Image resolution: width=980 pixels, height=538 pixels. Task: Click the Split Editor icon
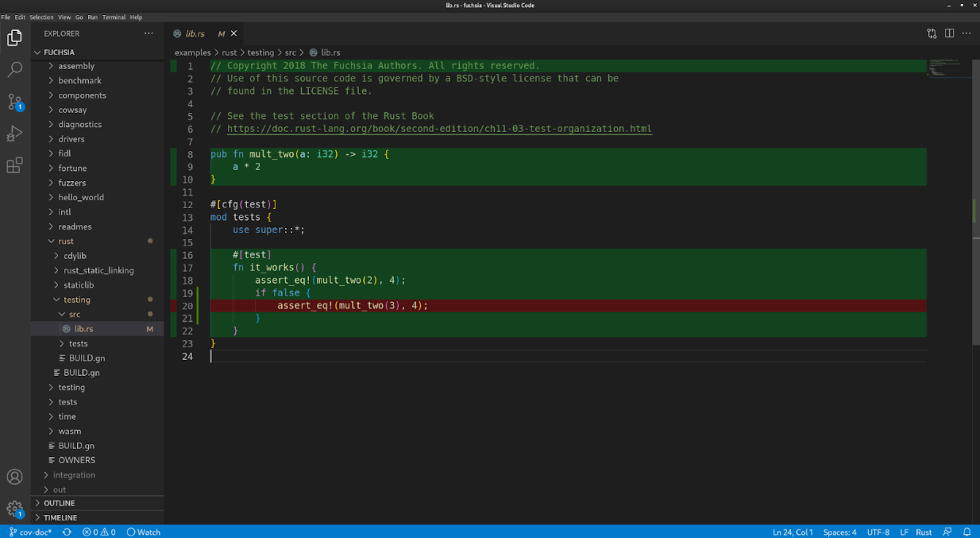[x=948, y=33]
